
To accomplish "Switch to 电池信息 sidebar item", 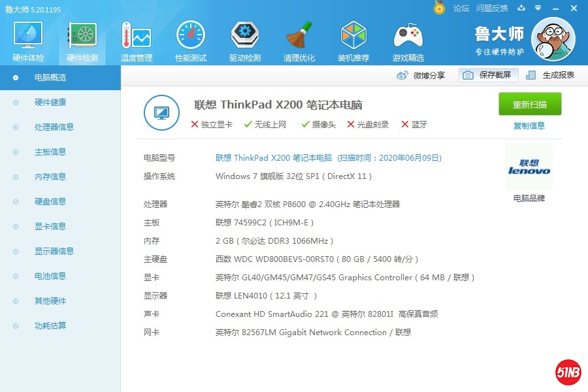I will [50, 276].
